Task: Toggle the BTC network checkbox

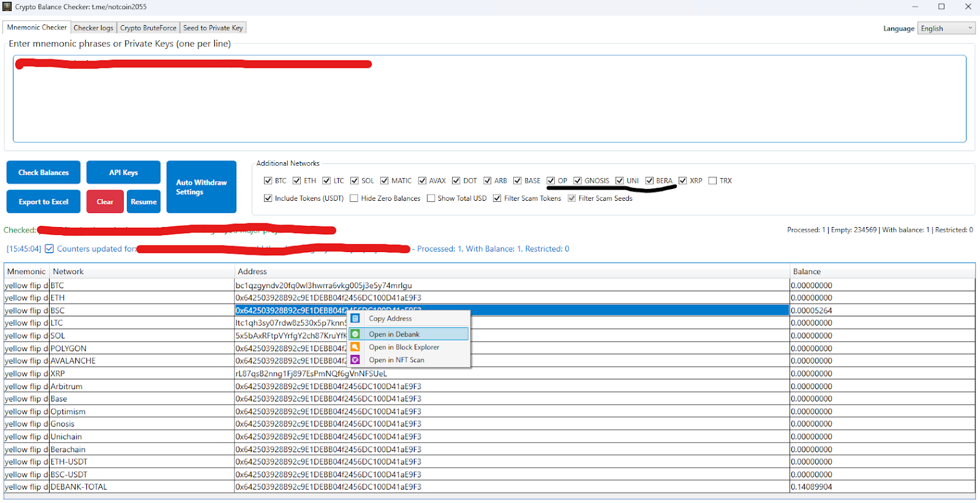Action: (268, 181)
